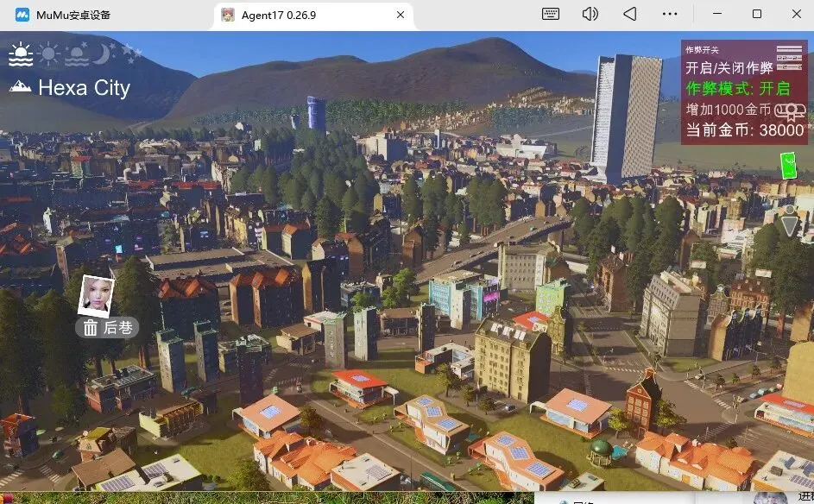Click the 后巷 back alley location button
This screenshot has height=504, width=814.
point(107,328)
